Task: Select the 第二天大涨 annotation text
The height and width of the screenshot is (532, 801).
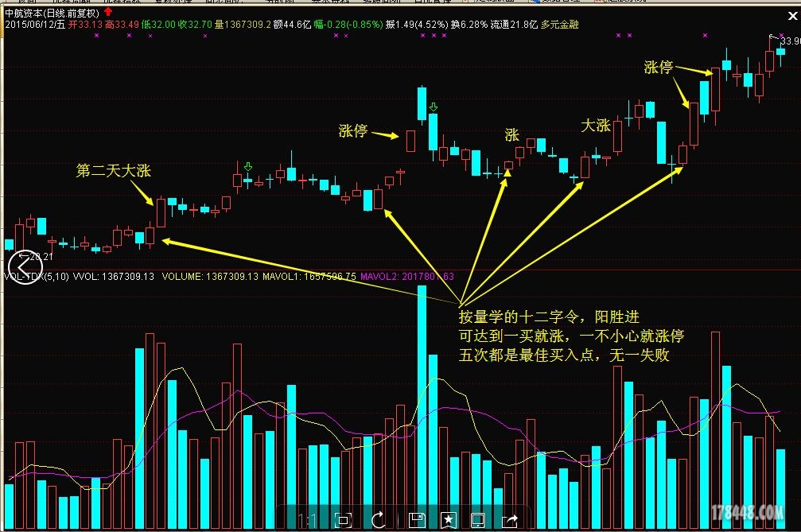Action: tap(113, 171)
